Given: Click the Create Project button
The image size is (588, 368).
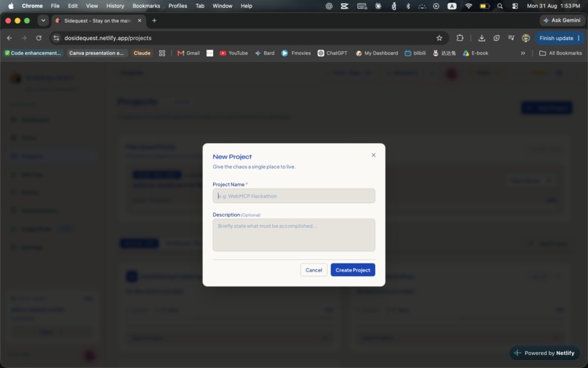Looking at the screenshot, I should tap(352, 270).
